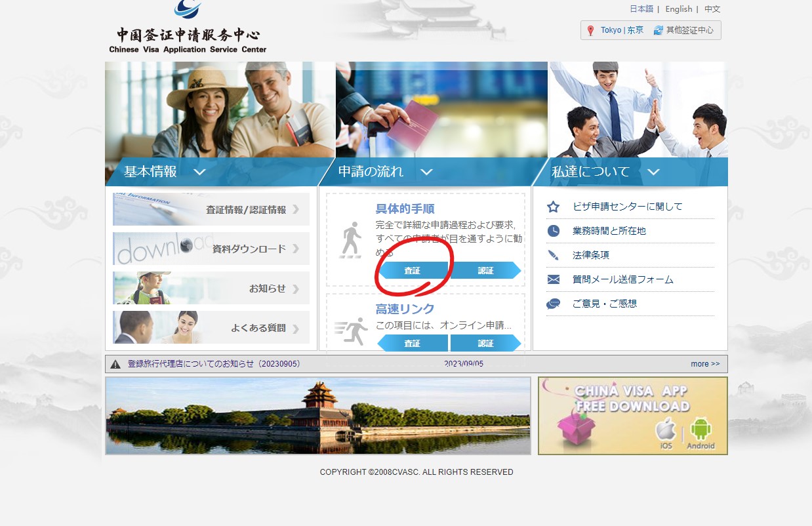Click the speech bubble icon for ご意見・ご感想

(x=552, y=303)
